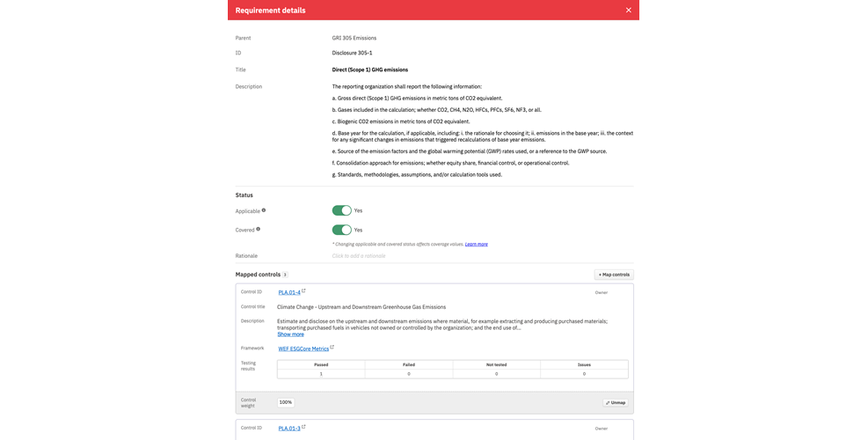This screenshot has height=440, width=868.
Task: Click external link icon beside PLA.01-3
Action: [x=303, y=427]
